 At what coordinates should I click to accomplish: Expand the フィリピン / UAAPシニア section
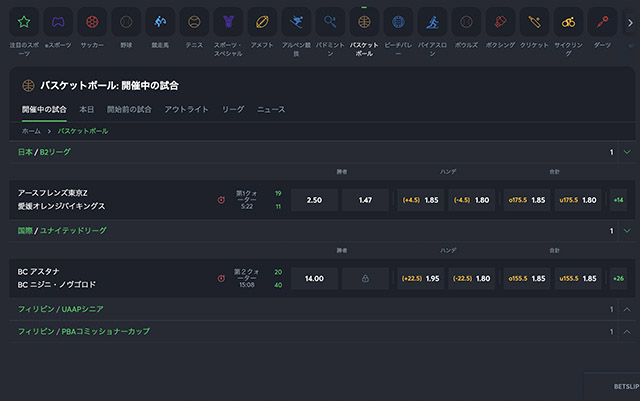click(627, 310)
